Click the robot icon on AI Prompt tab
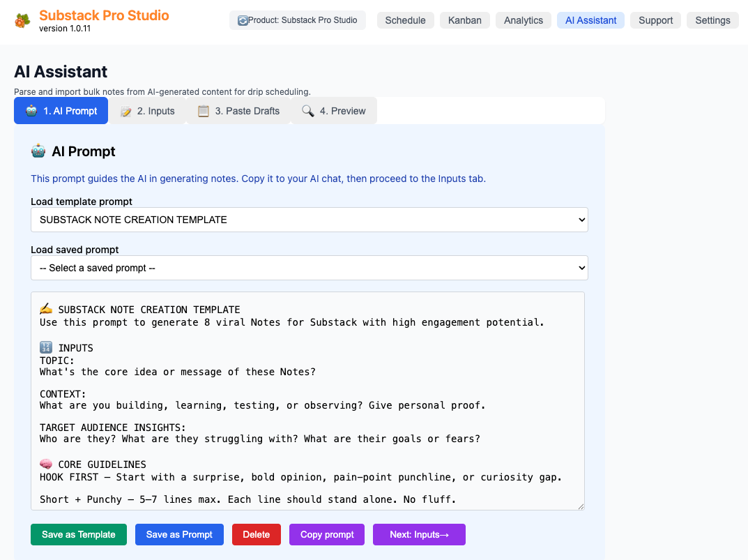This screenshot has height=560, width=748. pos(31,111)
